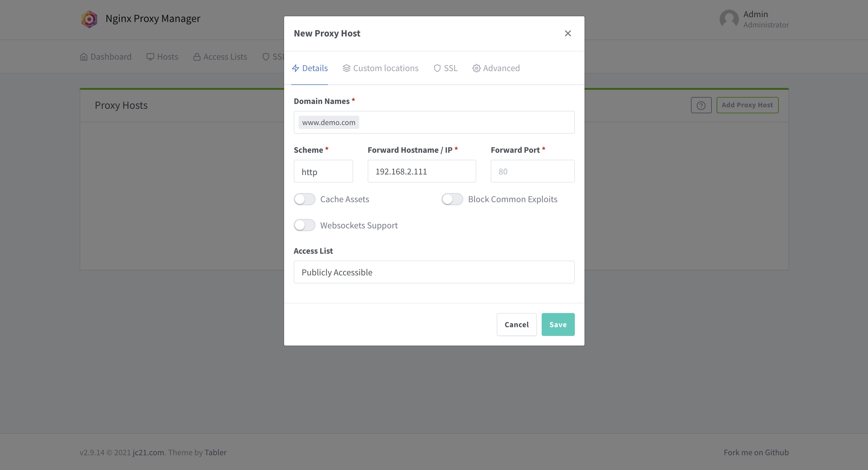Viewport: 868px width, 470px height.
Task: Click the Admin avatar icon
Action: 730,19
